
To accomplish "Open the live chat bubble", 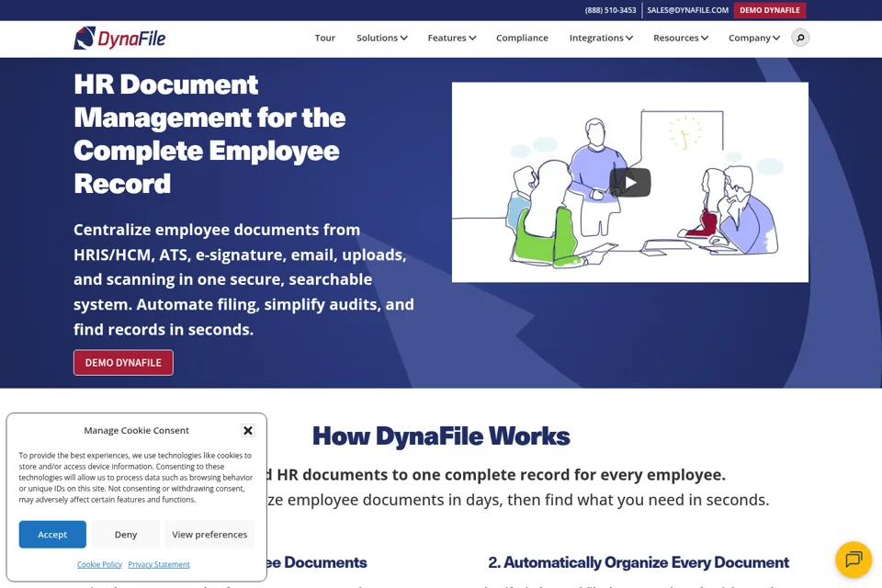I will tap(854, 560).
